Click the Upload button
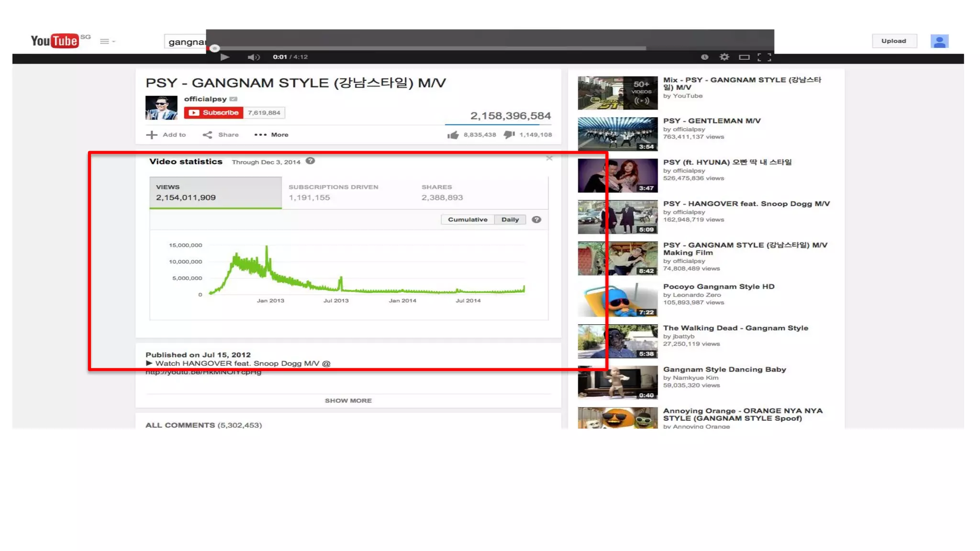980x551 pixels. click(x=893, y=41)
